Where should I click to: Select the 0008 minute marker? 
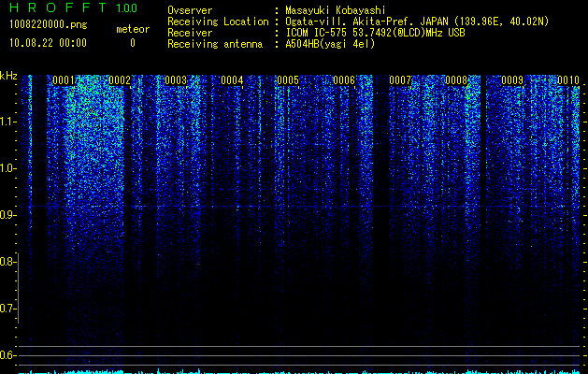tap(456, 80)
